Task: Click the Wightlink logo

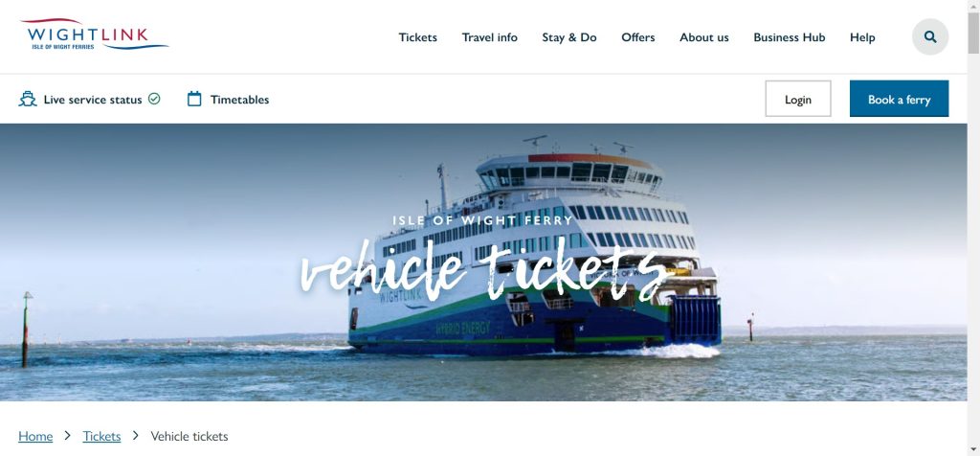Action: coord(94,34)
